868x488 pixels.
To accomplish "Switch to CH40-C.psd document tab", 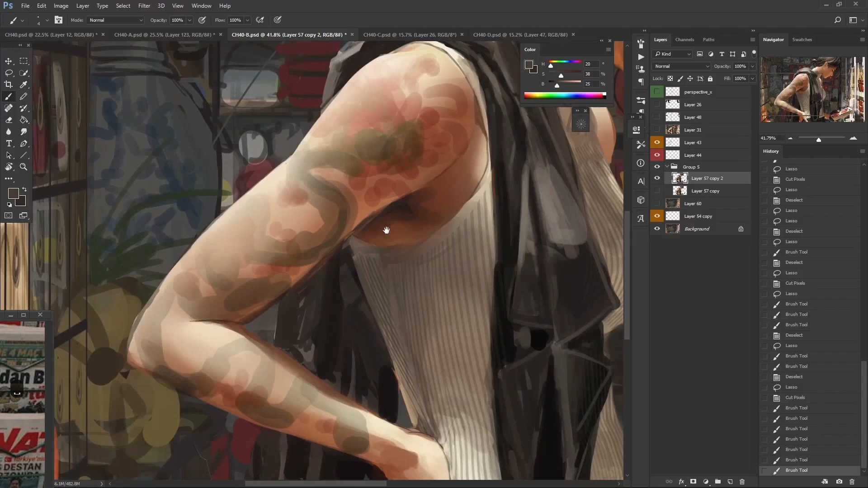I will tap(410, 35).
